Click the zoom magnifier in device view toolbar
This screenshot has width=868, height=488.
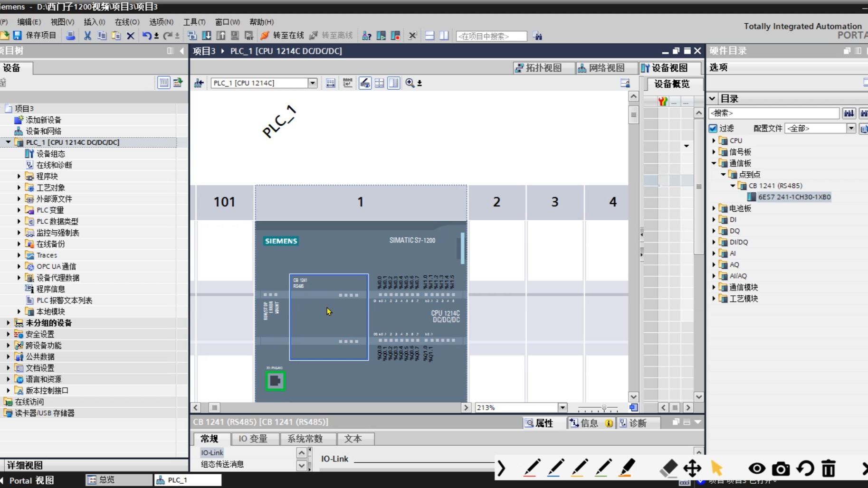[410, 83]
